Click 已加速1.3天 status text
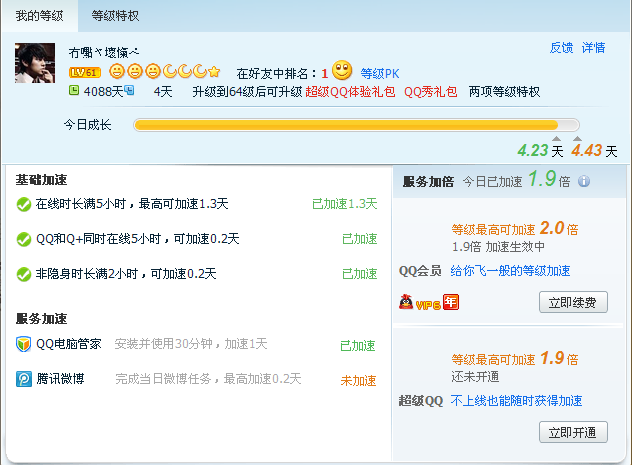The width and height of the screenshot is (632, 465). (345, 204)
